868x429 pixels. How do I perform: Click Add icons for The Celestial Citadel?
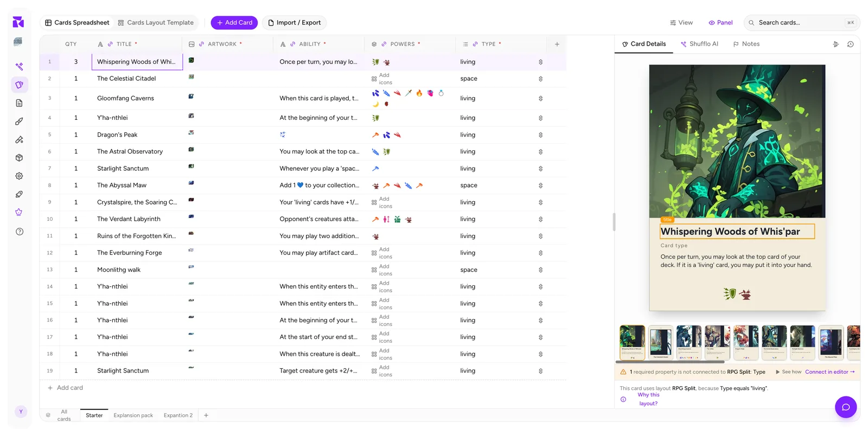(x=381, y=79)
